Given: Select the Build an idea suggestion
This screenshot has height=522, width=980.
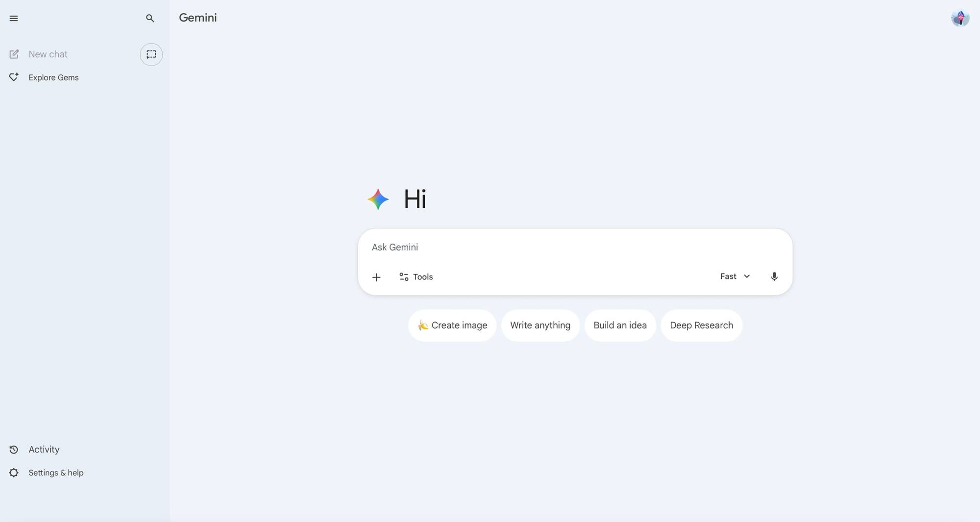Looking at the screenshot, I should [x=620, y=325].
